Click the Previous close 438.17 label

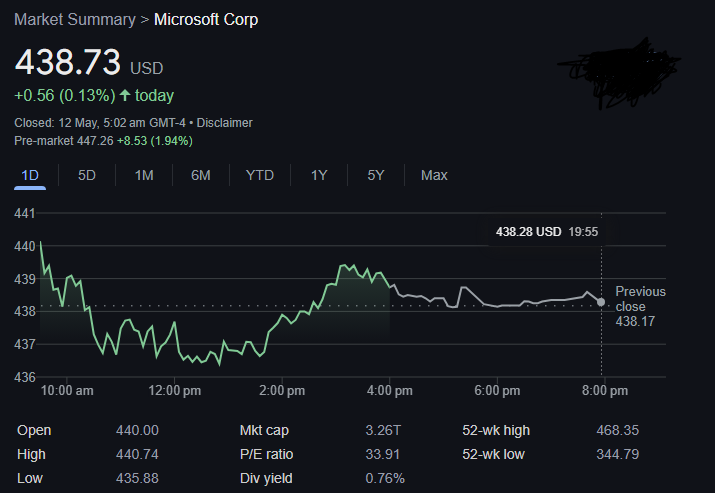[640, 306]
